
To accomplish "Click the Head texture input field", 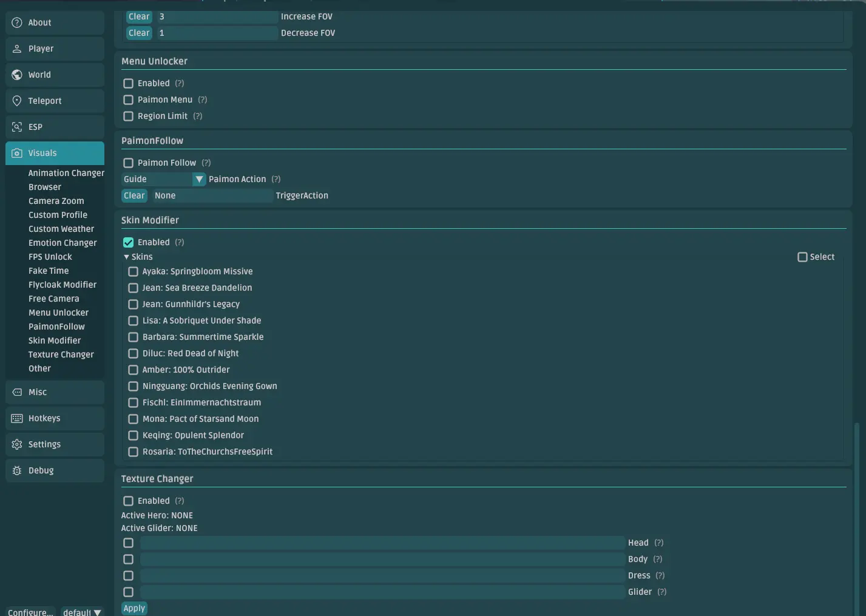I will 382,543.
